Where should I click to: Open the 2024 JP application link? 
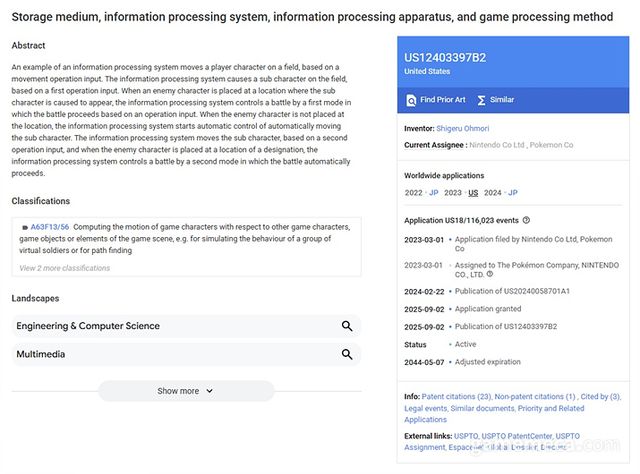click(x=513, y=193)
